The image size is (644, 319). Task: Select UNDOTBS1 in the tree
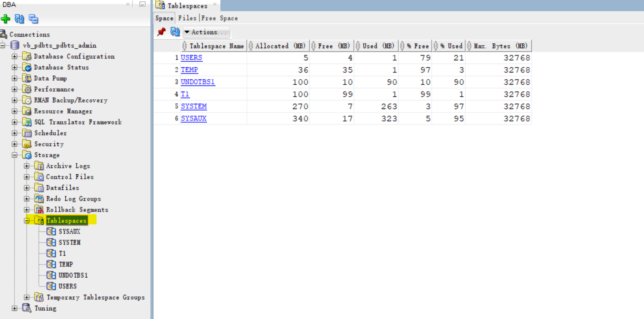(x=73, y=275)
